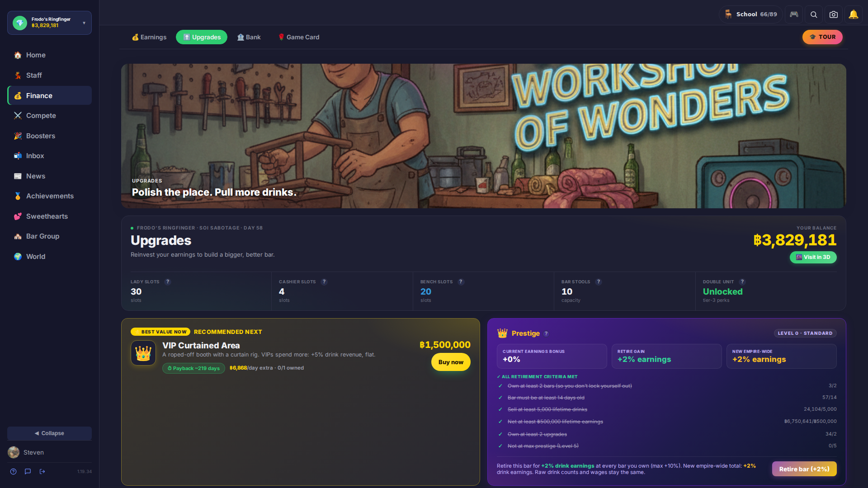
Task: Show help for Cashier Slots
Action: [x=324, y=282]
